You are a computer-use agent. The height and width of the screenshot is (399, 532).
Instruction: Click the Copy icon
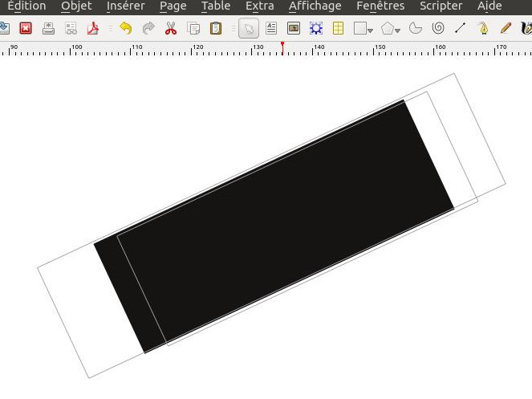pos(193,29)
